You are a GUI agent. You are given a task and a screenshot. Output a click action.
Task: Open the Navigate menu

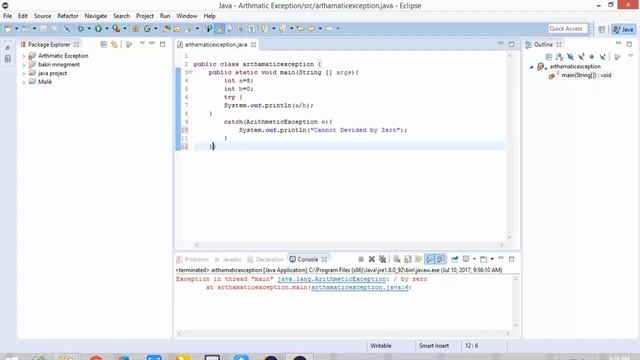[96, 16]
